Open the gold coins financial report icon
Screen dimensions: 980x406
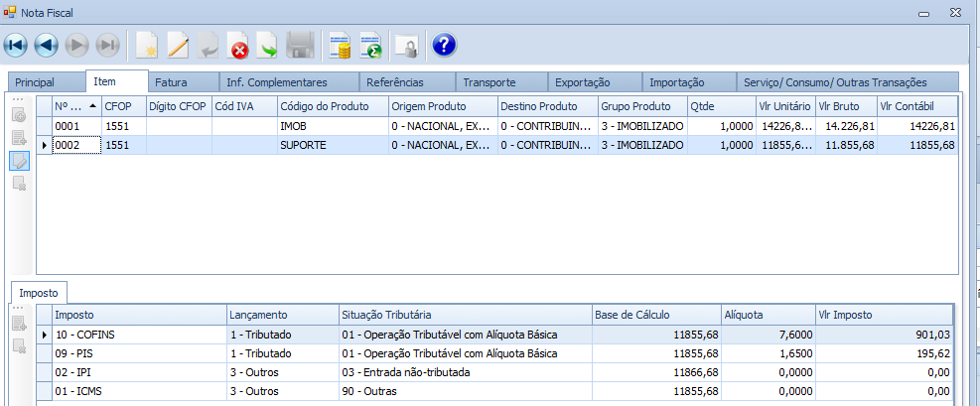click(341, 45)
